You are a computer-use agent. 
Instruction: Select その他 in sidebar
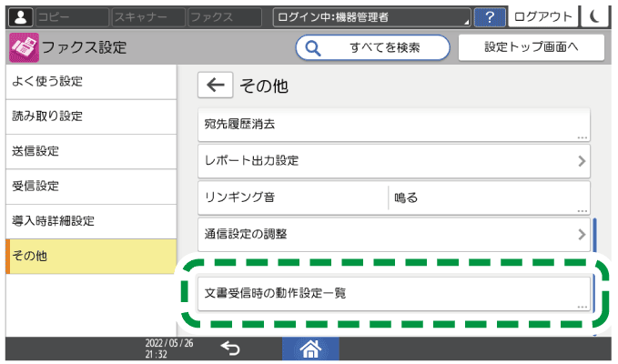(91, 256)
